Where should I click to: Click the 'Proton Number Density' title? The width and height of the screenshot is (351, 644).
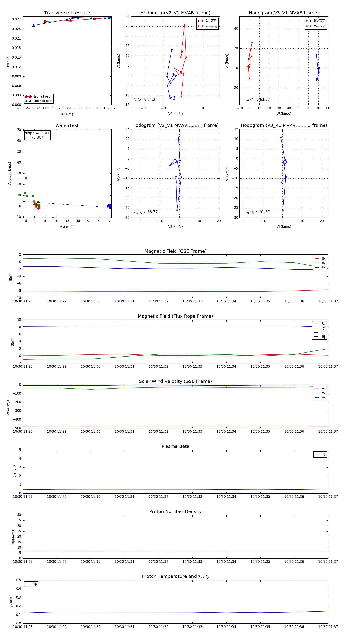(x=175, y=511)
